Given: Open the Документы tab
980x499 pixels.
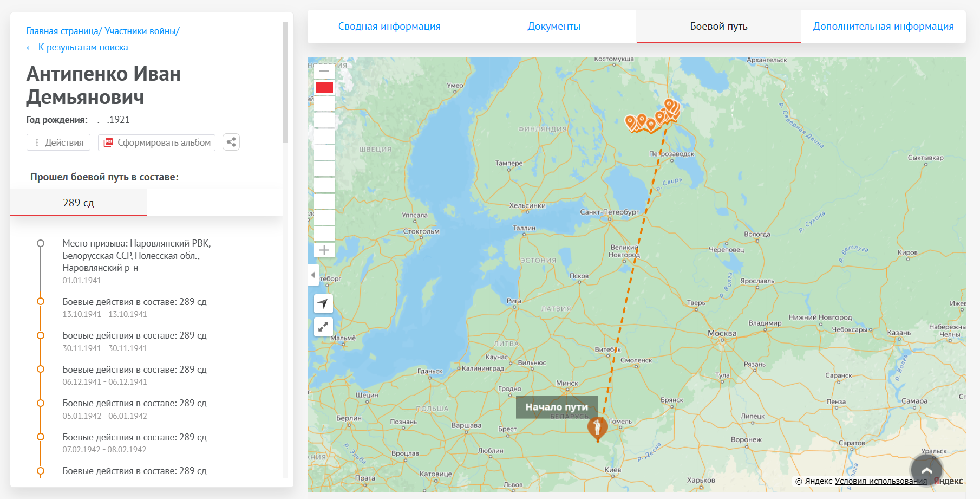Looking at the screenshot, I should (554, 27).
